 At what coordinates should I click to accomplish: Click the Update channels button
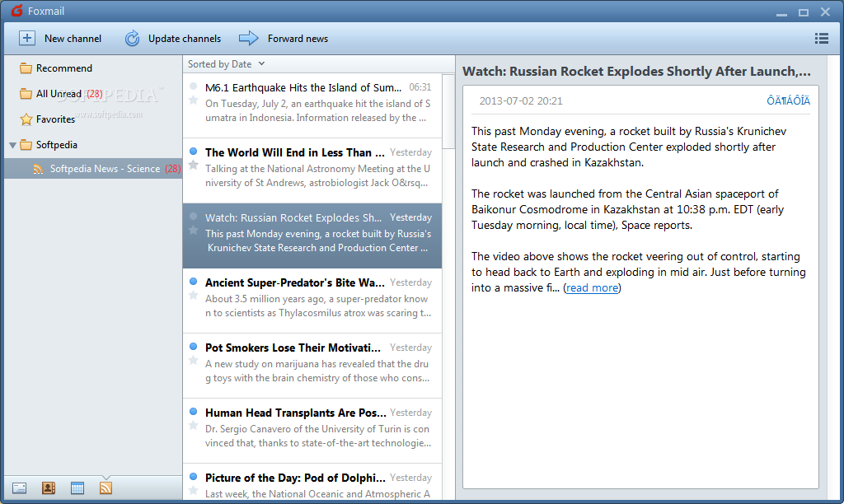click(173, 38)
